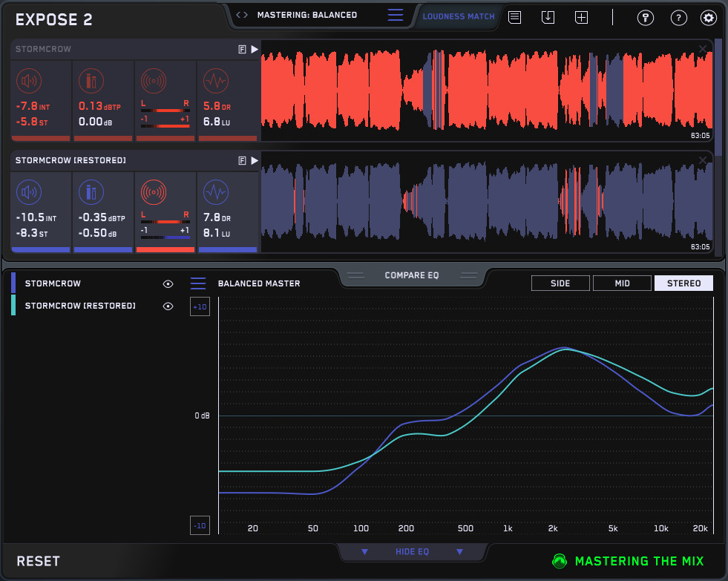The width and height of the screenshot is (728, 581).
Task: Click the -10 EQ range button
Action: coord(200,525)
